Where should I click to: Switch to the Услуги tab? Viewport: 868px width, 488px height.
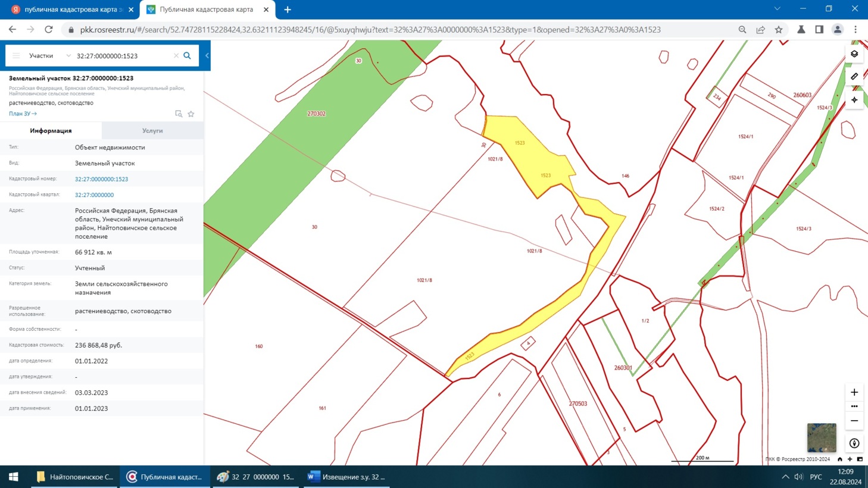point(152,130)
